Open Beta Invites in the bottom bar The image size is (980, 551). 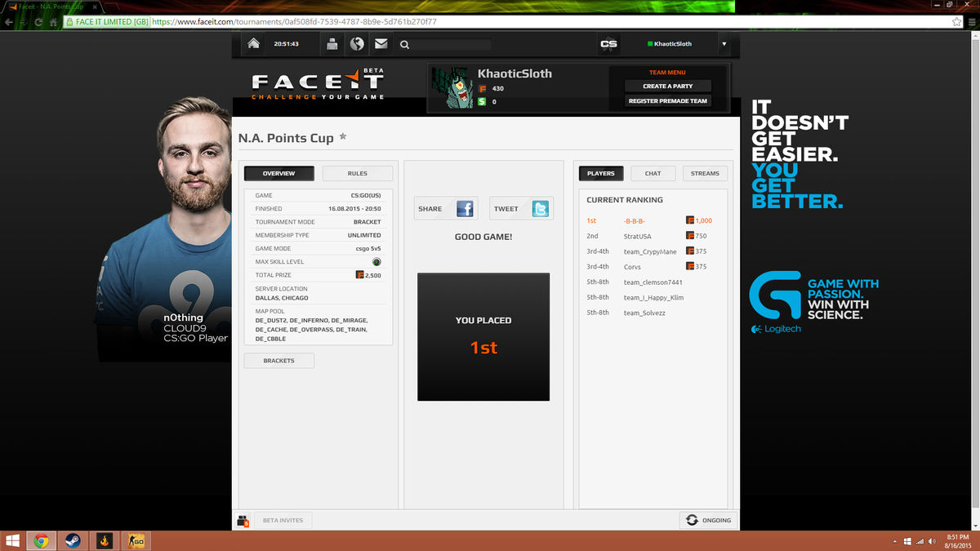point(283,520)
